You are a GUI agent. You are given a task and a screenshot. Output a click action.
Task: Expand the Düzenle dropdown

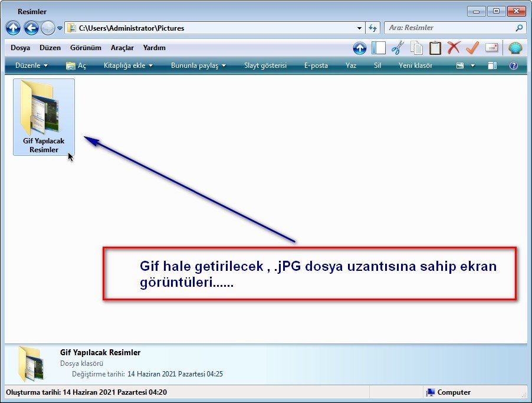31,65
